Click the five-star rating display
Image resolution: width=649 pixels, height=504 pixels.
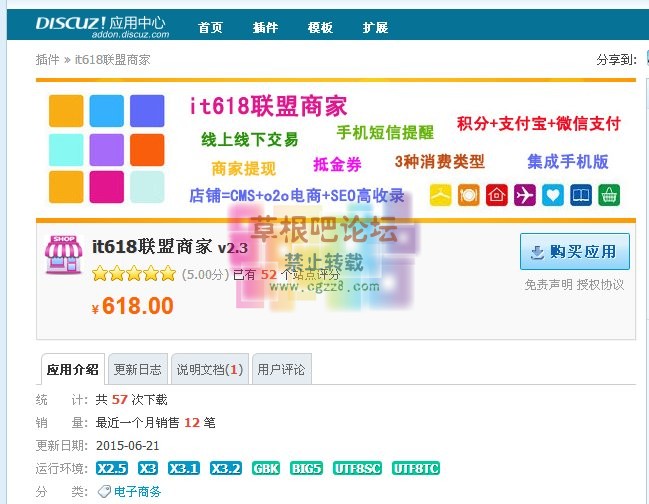click(x=133, y=273)
